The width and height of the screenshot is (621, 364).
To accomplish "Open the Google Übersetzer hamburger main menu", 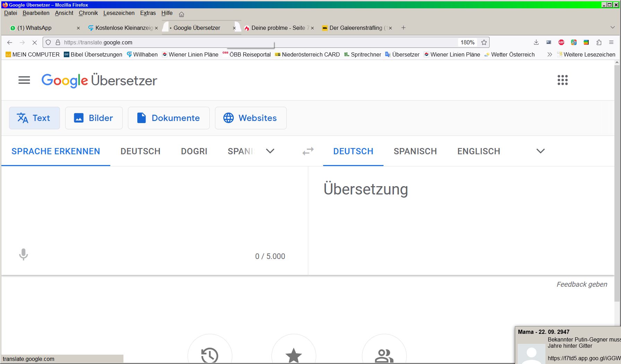I will point(24,80).
